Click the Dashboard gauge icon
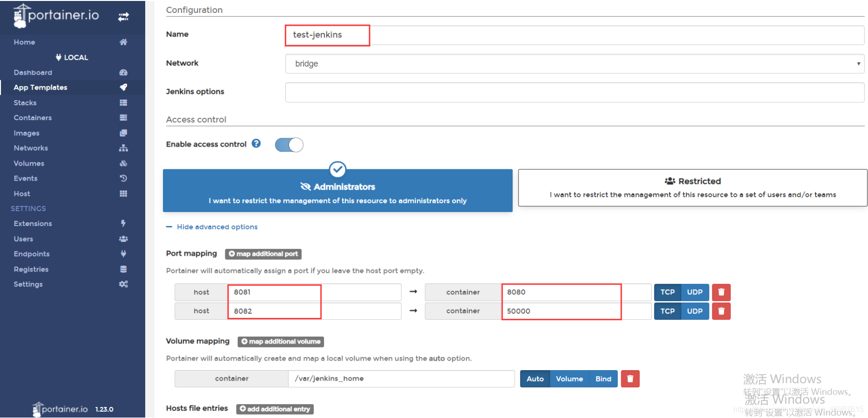This screenshot has width=868, height=418. 123,72
